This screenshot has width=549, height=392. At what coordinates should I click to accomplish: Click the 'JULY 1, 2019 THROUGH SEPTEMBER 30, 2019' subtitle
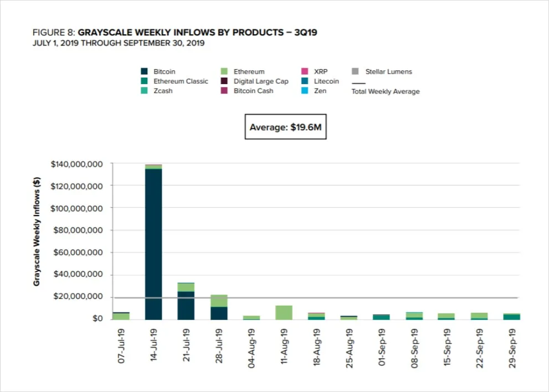119,43
